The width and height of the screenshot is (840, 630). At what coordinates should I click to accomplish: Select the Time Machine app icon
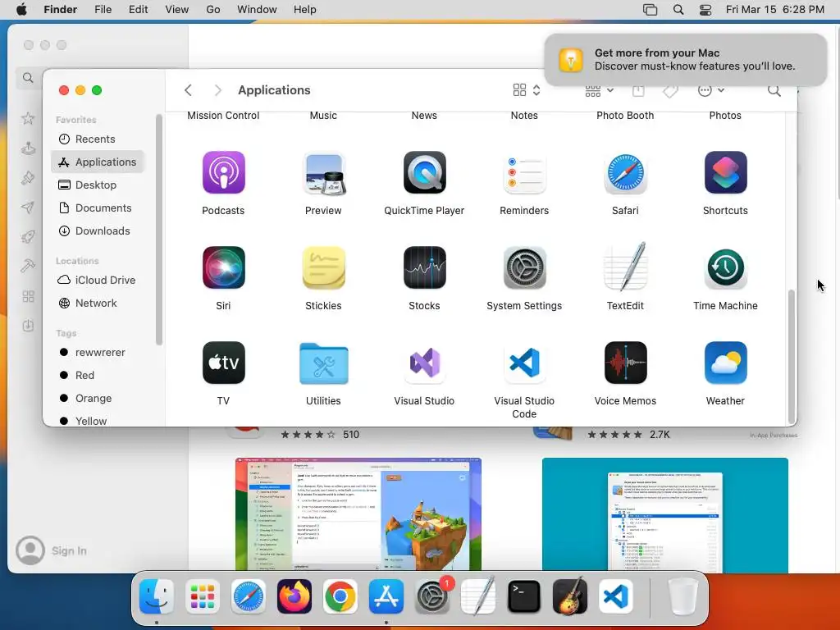tap(725, 267)
